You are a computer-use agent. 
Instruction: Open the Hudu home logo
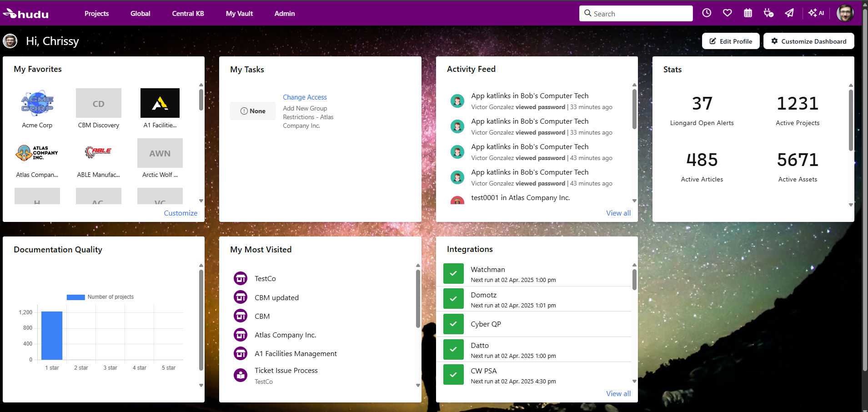point(26,14)
